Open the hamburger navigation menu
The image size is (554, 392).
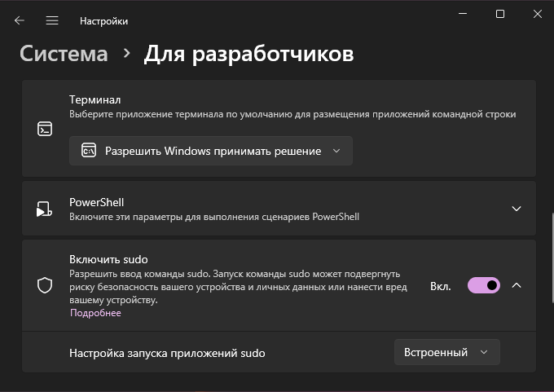pos(52,21)
